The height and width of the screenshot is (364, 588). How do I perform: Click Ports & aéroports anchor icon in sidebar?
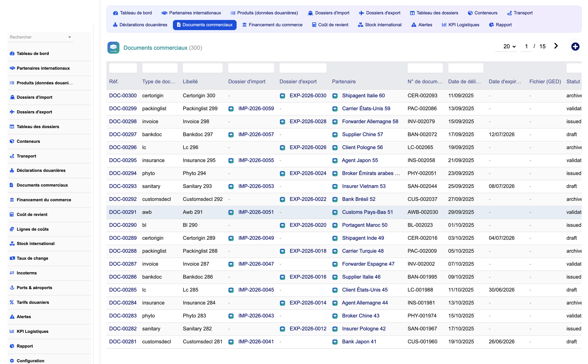[x=12, y=288]
